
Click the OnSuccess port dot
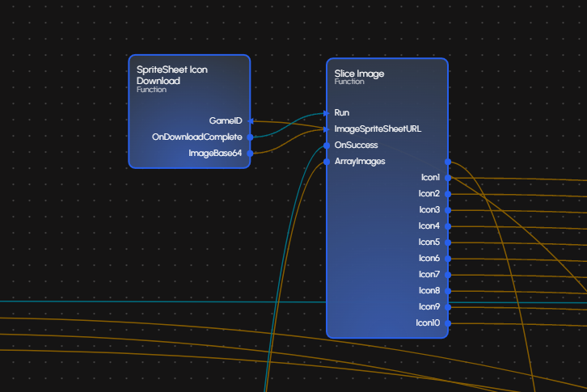(327, 145)
